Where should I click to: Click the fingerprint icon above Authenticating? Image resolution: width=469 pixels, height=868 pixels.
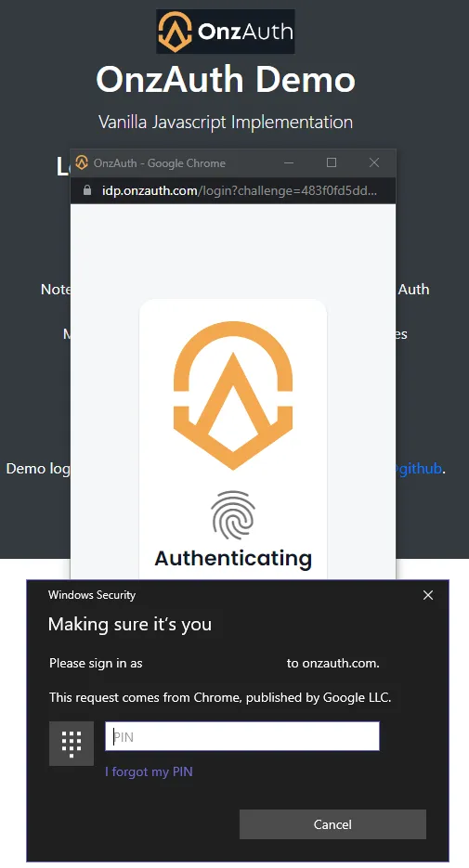tap(233, 515)
